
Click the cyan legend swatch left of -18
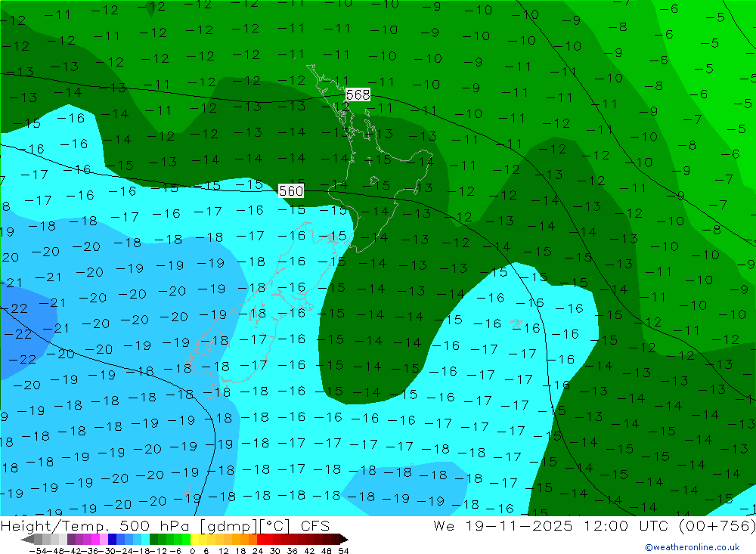pos(145,540)
